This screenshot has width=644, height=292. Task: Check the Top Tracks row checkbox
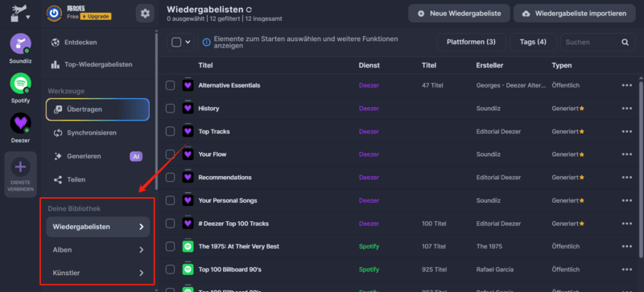click(x=170, y=131)
